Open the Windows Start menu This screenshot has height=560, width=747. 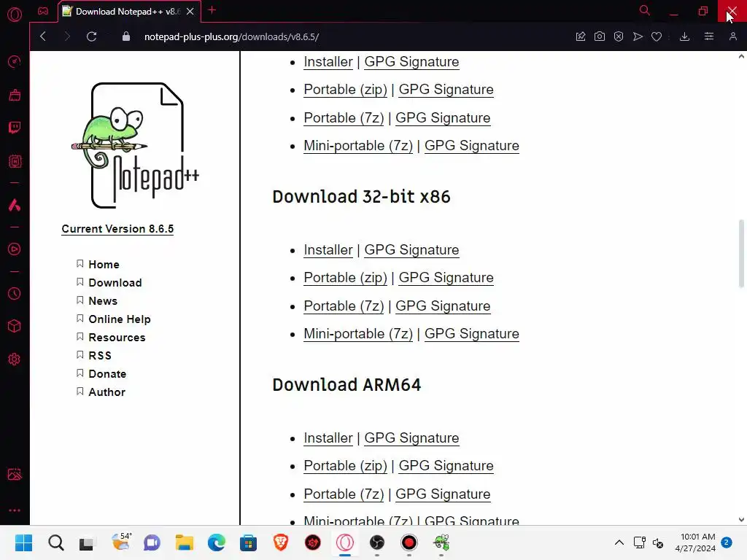(x=23, y=542)
